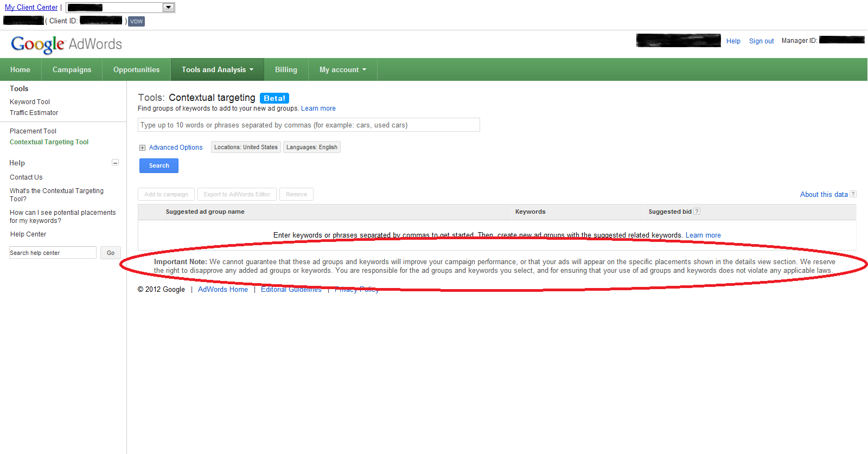Open Languages: English selector
The image size is (868, 454).
coord(312,147)
